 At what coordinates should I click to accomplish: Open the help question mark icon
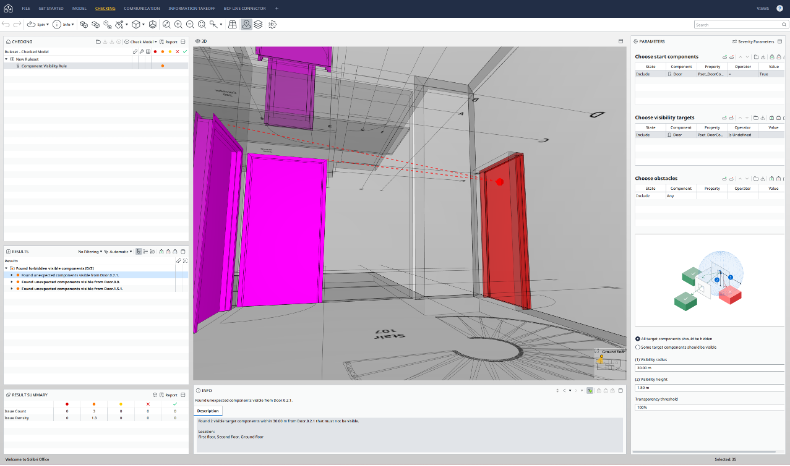point(779,8)
